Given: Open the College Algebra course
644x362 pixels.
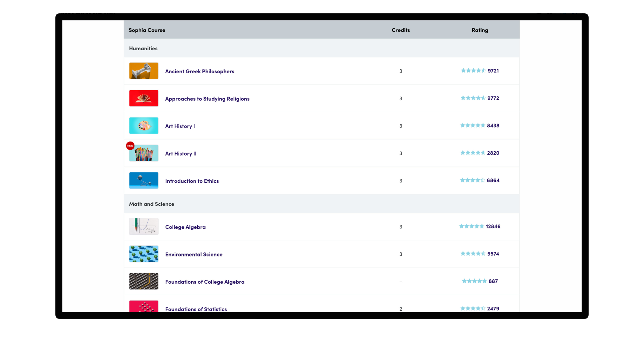Looking at the screenshot, I should click(x=185, y=227).
